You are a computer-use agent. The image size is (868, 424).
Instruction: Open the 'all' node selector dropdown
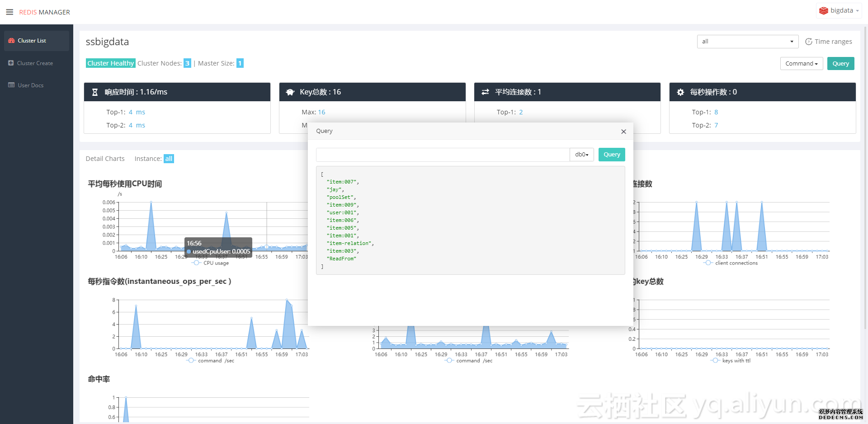coord(747,42)
